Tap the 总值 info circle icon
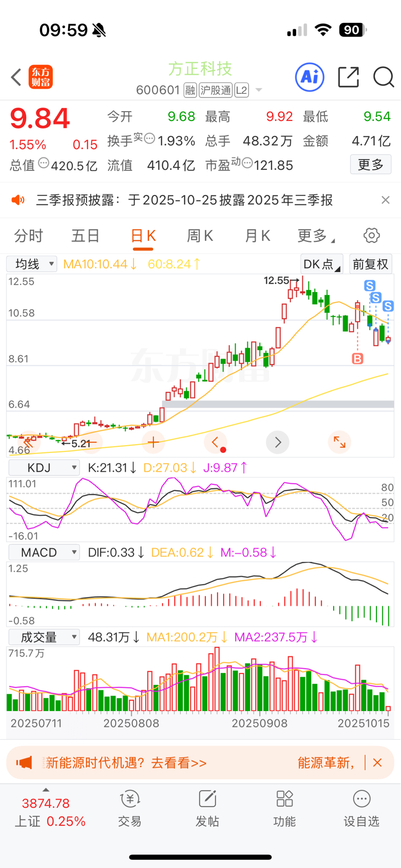The height and width of the screenshot is (868, 401). (44, 163)
